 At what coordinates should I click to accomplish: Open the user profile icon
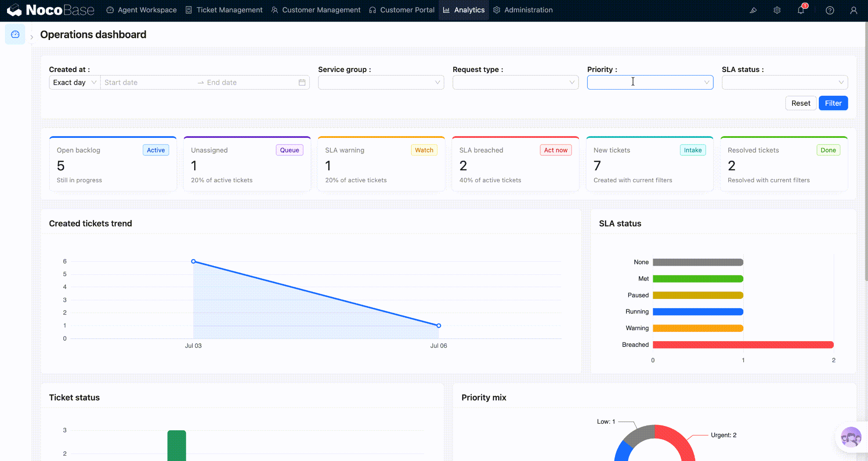click(x=854, y=10)
